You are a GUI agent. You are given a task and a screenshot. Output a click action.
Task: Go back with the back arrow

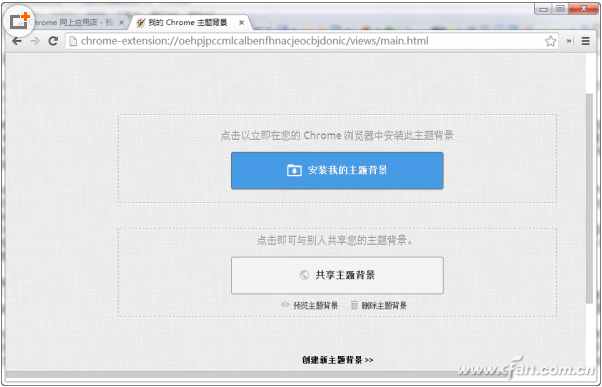click(17, 41)
